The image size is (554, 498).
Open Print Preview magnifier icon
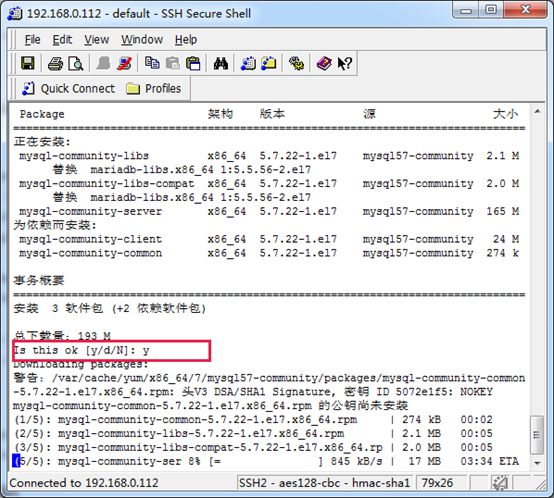[76, 64]
